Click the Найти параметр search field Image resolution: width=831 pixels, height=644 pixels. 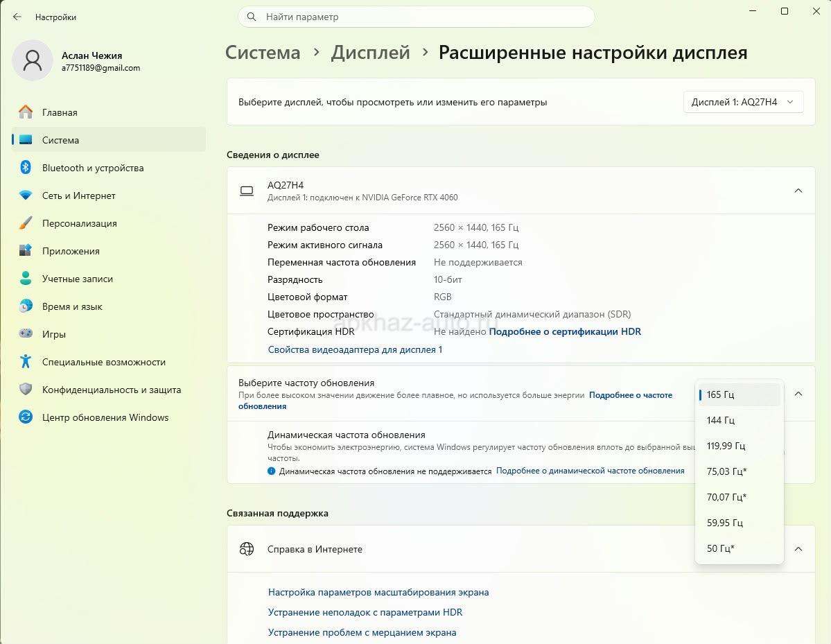point(417,17)
